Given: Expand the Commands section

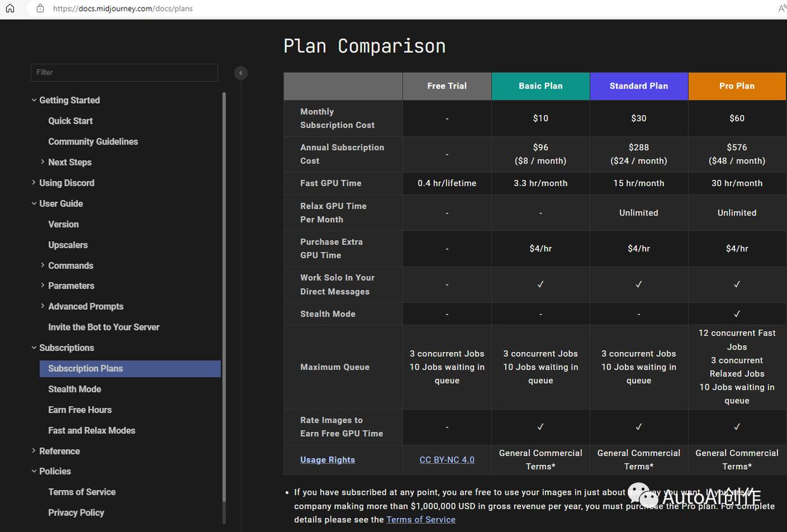Looking at the screenshot, I should pos(42,265).
